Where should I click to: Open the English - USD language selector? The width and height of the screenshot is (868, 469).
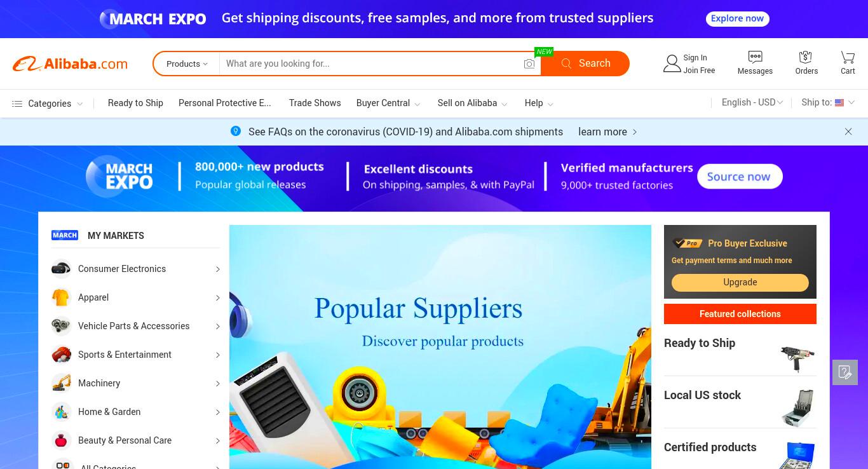(752, 102)
